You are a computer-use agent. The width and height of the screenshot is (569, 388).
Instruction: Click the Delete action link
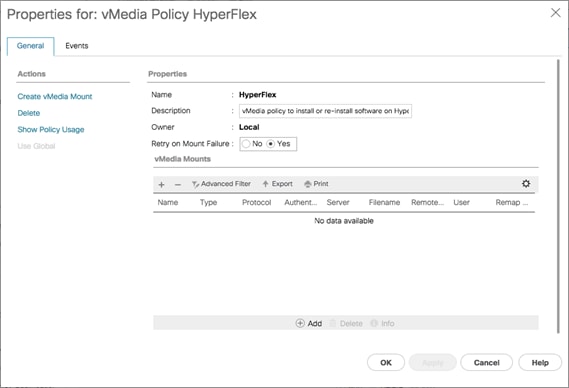[29, 113]
